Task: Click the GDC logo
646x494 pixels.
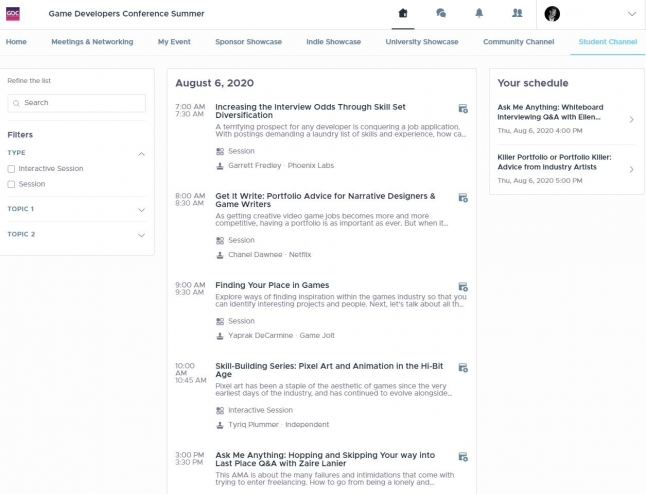Action: 13,13
